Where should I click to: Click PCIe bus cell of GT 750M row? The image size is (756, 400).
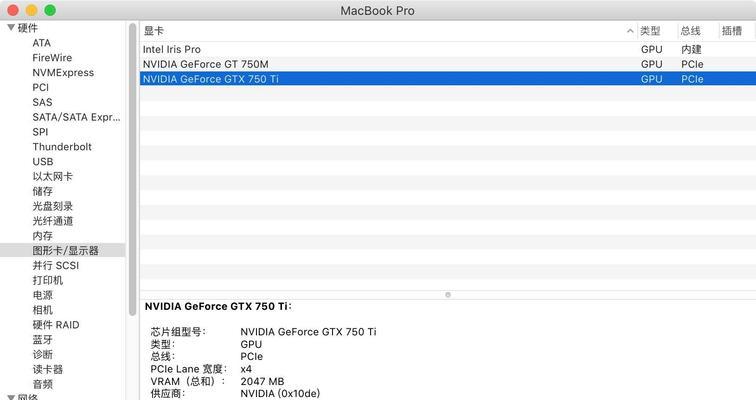(x=692, y=64)
